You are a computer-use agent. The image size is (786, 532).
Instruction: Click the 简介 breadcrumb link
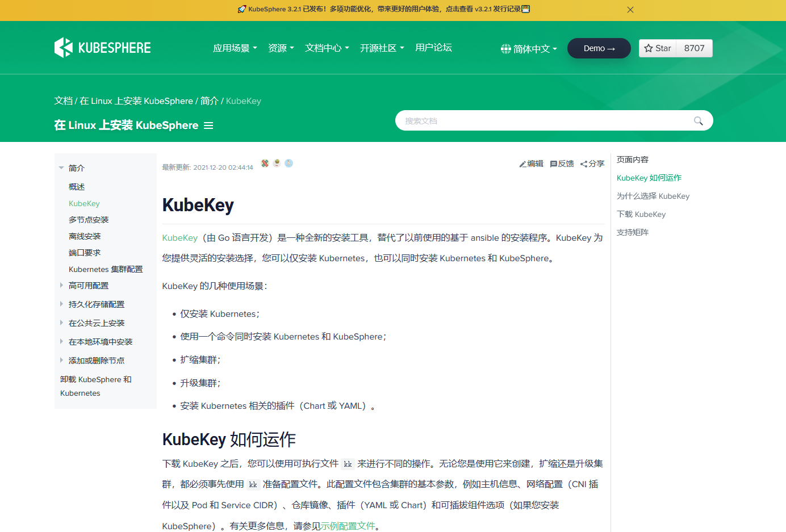210,100
